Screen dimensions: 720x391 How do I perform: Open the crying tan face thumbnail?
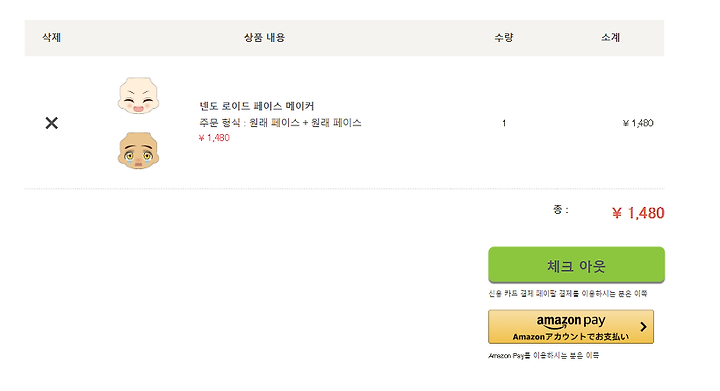click(x=138, y=151)
